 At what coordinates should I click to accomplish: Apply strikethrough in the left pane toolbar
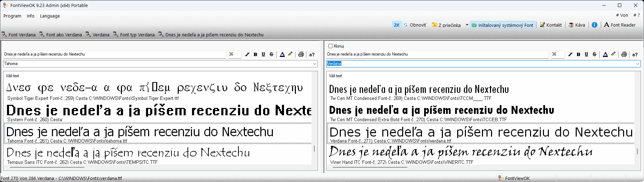point(271,54)
